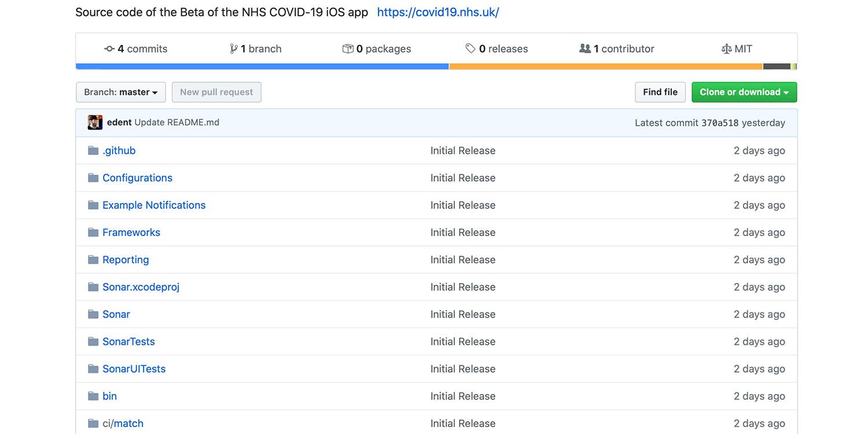The width and height of the screenshot is (868, 434).
Task: Open the Sonar.xcodeproj folder
Action: (141, 287)
